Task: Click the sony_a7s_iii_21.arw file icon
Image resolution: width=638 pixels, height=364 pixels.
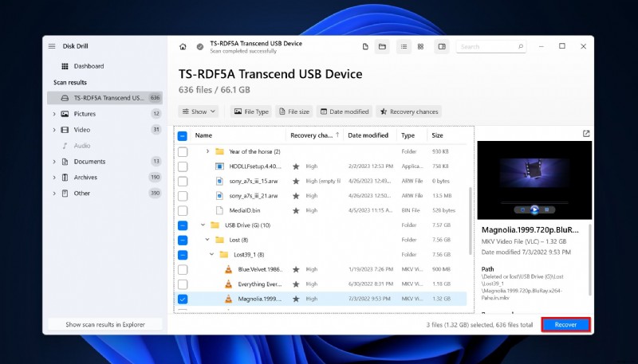Action: 219,196
